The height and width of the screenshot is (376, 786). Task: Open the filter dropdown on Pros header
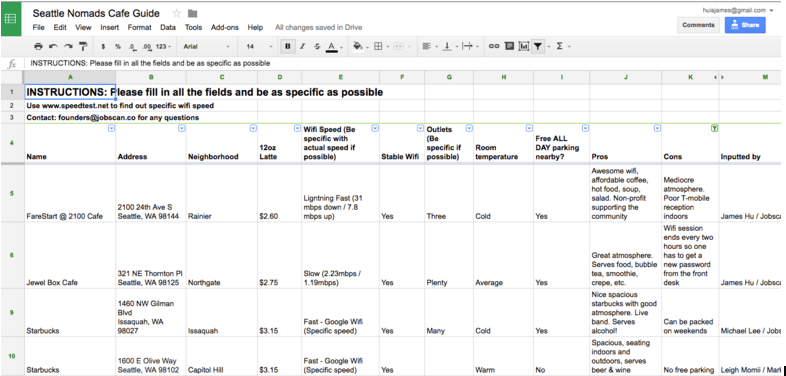click(657, 128)
